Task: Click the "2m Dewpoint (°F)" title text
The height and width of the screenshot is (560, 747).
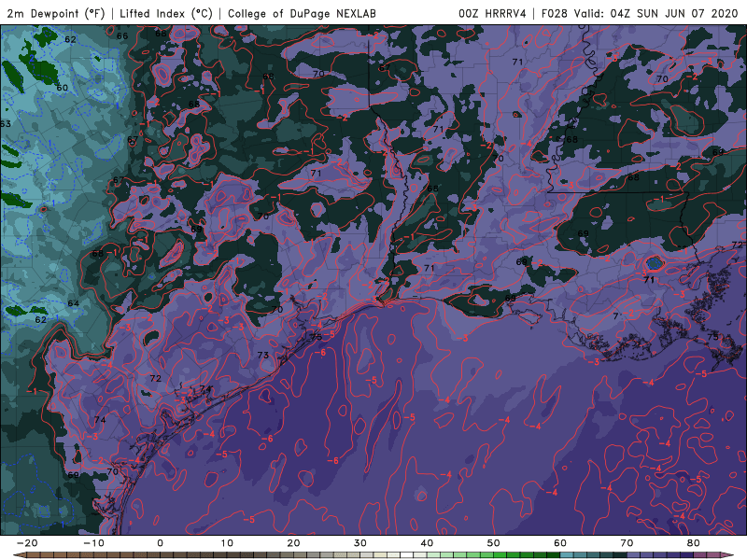Action: 56,13
